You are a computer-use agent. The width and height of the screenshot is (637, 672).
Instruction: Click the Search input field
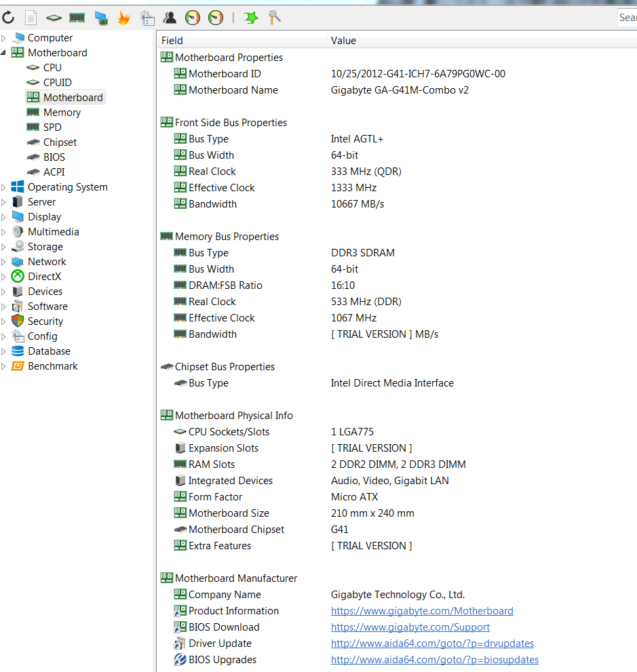point(627,18)
